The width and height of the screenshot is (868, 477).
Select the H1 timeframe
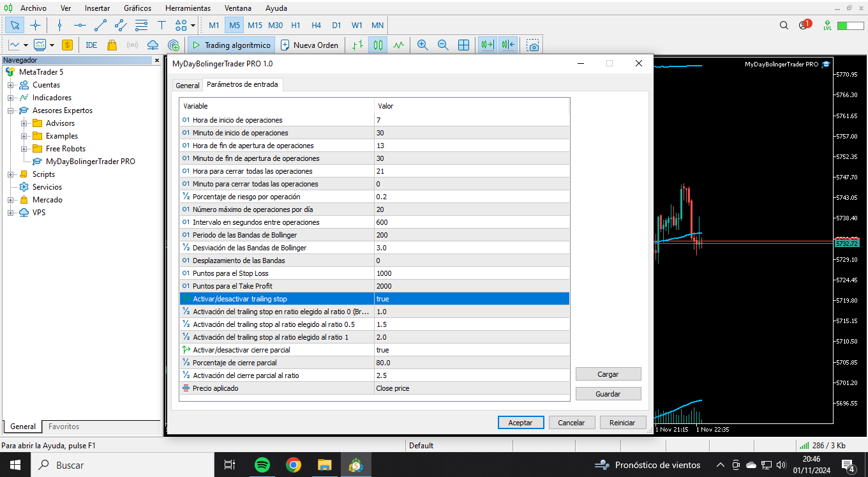[296, 26]
